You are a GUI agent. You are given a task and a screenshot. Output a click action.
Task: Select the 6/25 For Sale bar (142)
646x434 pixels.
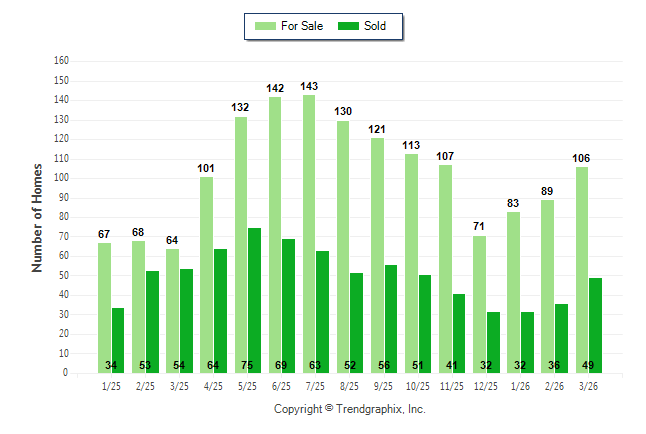[275, 234]
